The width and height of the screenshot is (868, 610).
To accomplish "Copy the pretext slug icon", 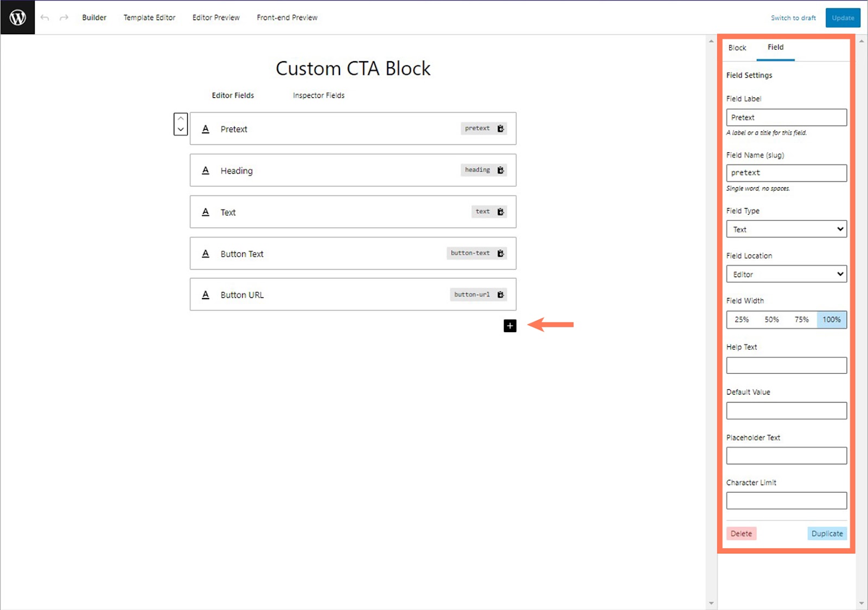I will click(501, 129).
